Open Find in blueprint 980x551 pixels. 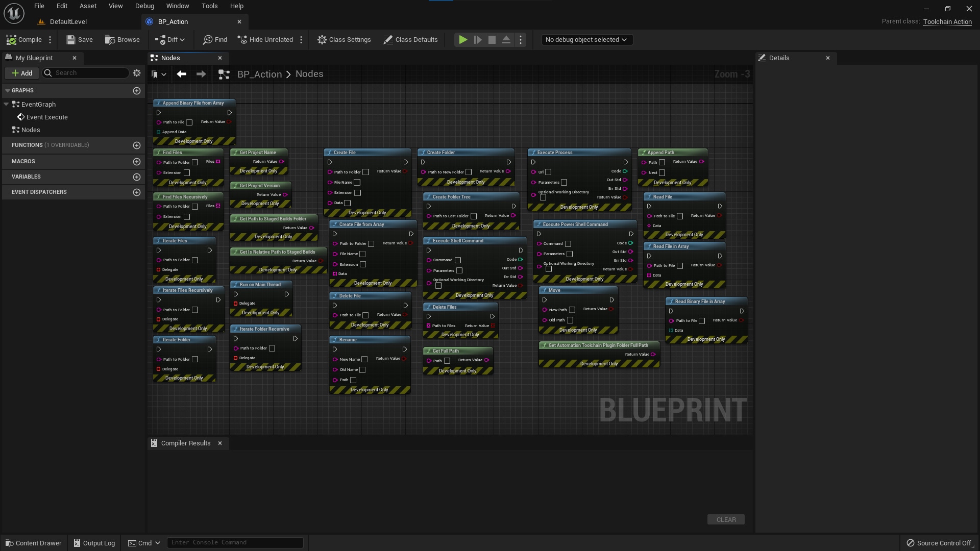tap(215, 40)
